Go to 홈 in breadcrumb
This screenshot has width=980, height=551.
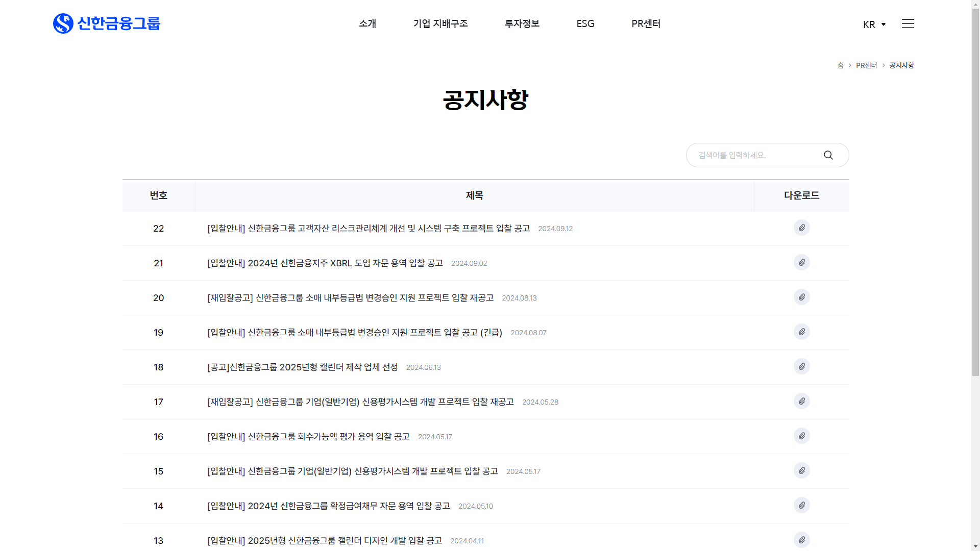point(841,65)
